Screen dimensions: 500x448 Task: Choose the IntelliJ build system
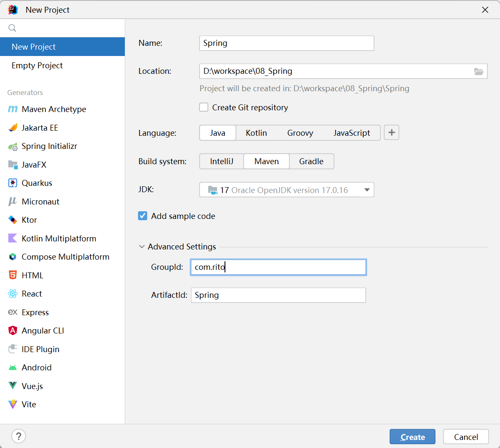coord(222,162)
